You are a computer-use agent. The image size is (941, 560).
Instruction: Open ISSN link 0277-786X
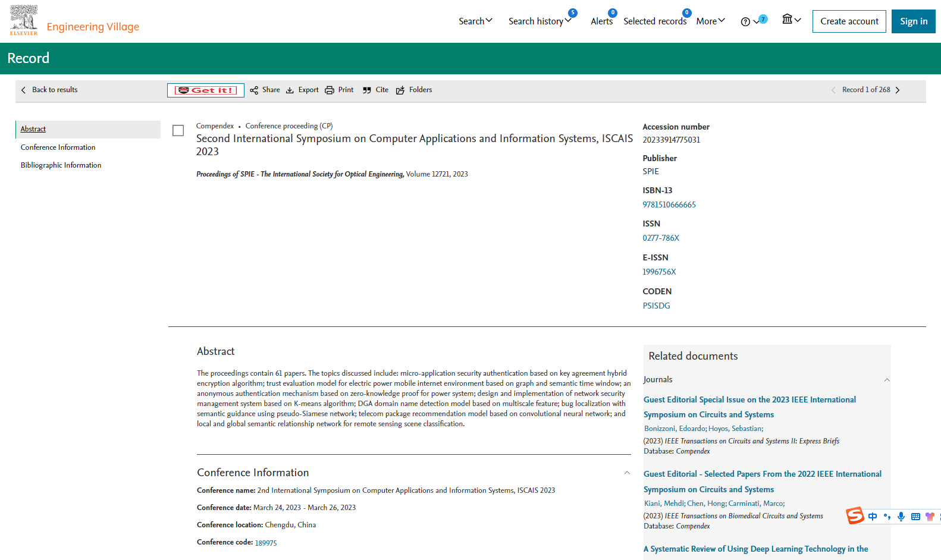[x=661, y=238]
